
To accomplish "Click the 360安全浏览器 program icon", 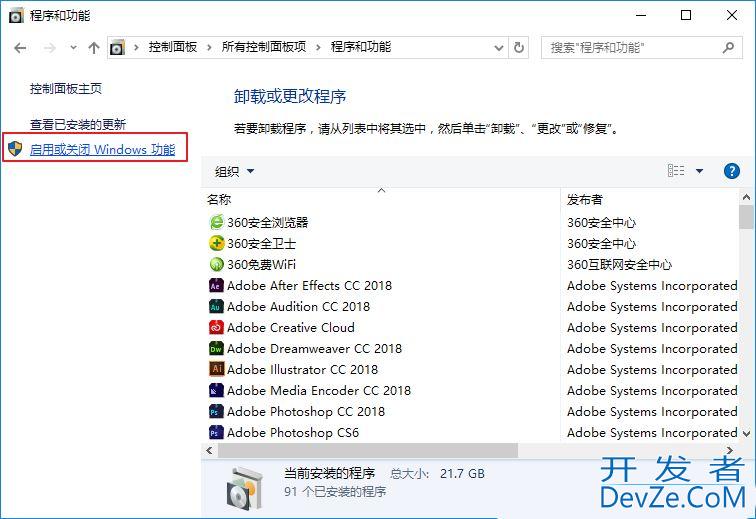I will pos(216,222).
